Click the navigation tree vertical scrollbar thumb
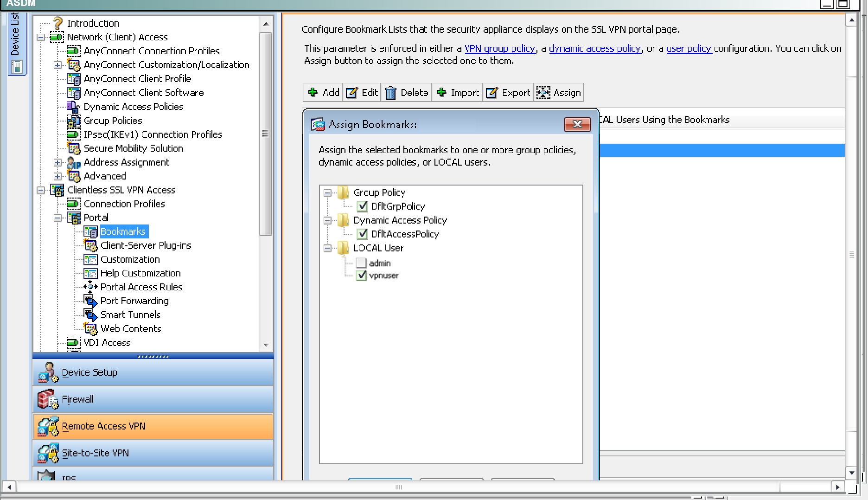This screenshot has height=500, width=868. 266,134
